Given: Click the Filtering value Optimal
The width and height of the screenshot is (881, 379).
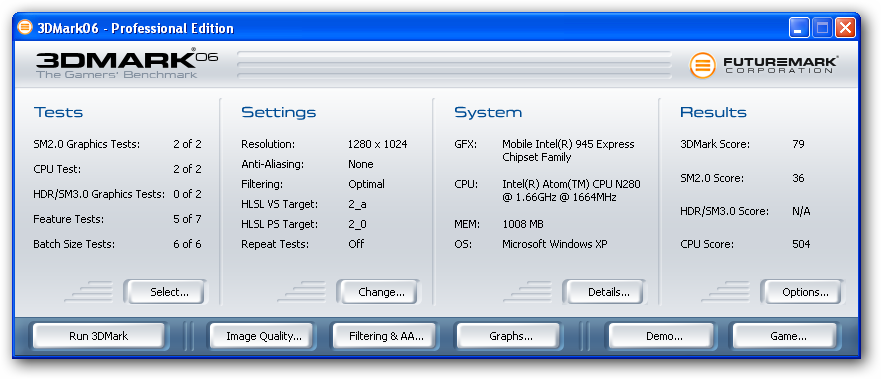Looking at the screenshot, I should coord(366,184).
